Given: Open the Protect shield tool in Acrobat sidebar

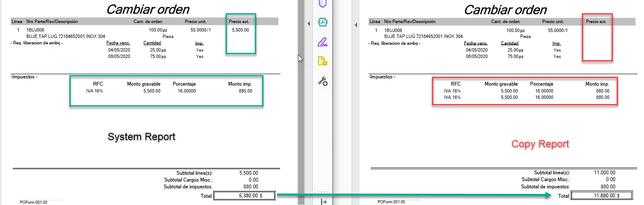Looking at the screenshot, I should [322, 3].
